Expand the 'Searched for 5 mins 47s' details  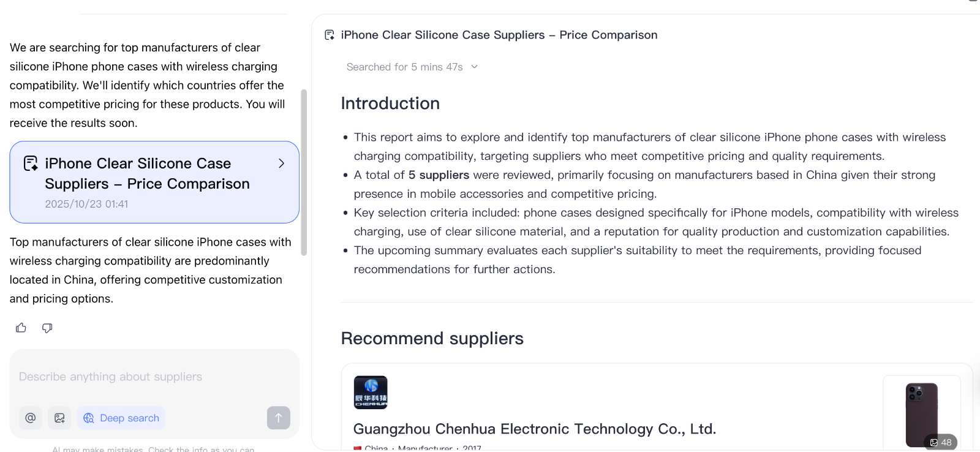point(412,67)
